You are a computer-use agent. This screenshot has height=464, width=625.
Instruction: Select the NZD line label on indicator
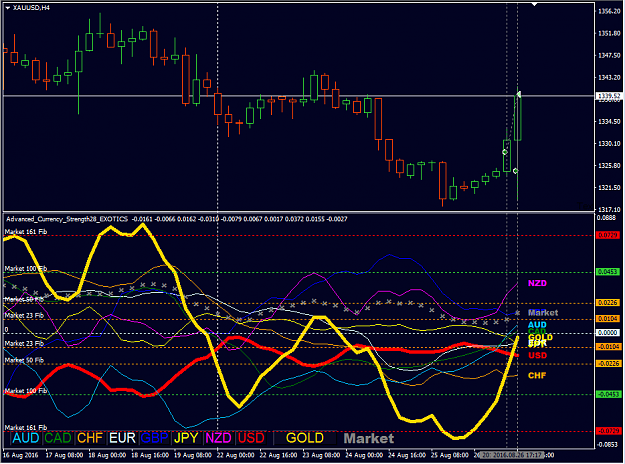(x=537, y=283)
